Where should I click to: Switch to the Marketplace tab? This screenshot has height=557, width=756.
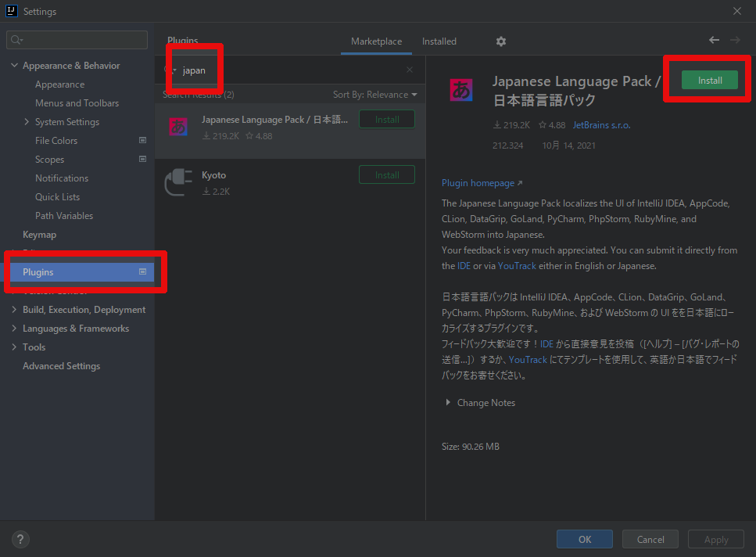coord(376,41)
